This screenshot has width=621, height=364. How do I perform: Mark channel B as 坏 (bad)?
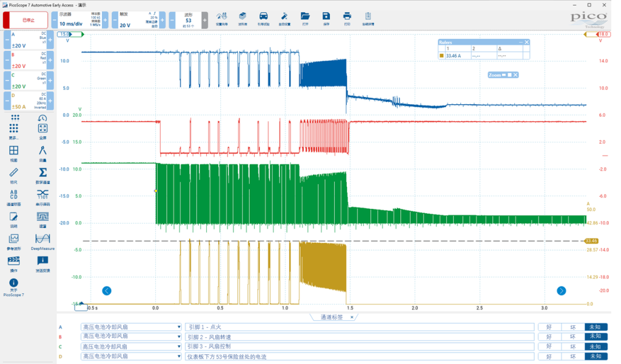point(572,337)
